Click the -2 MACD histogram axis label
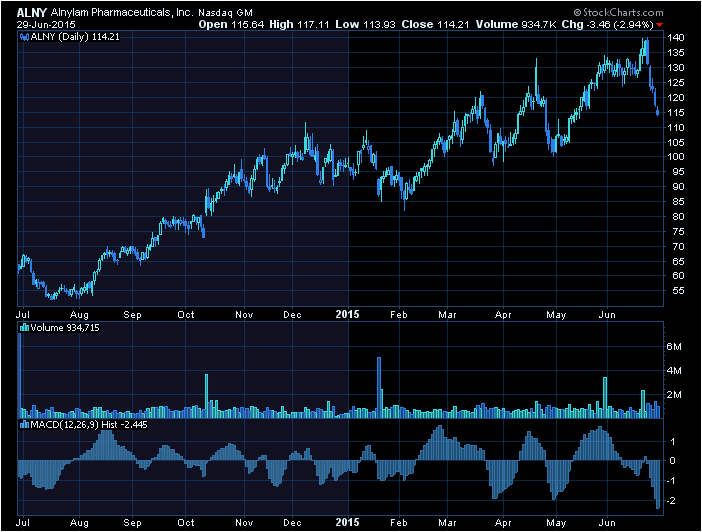The image size is (702, 532). (x=671, y=501)
